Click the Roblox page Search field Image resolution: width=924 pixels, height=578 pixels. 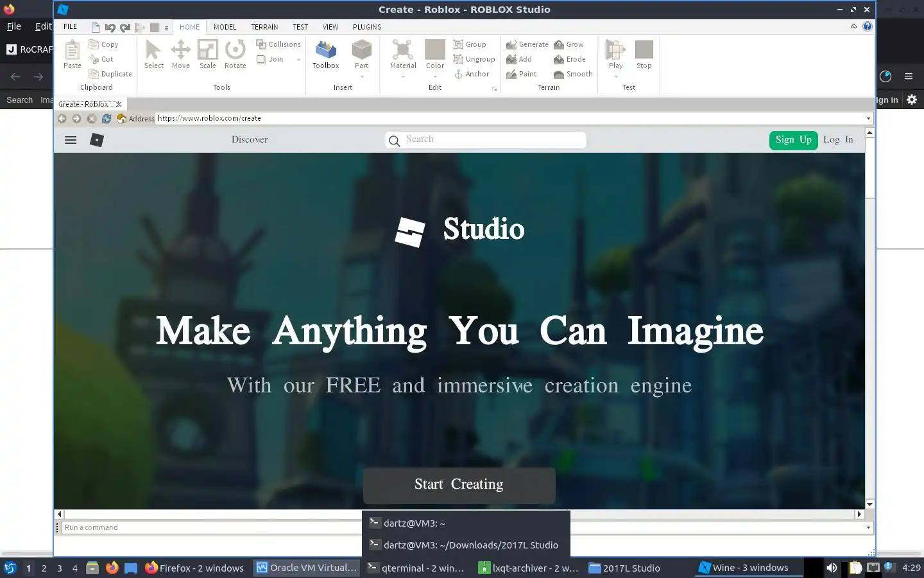[486, 139]
